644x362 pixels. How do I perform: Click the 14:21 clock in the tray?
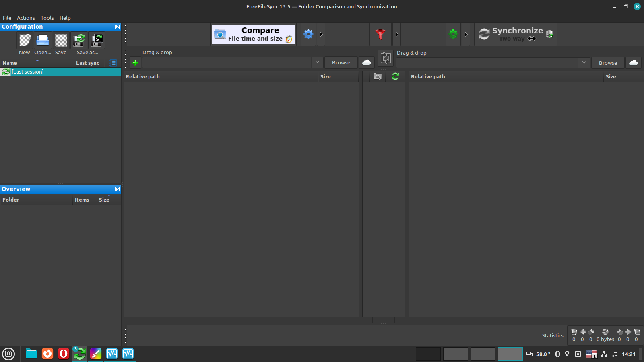click(x=629, y=354)
